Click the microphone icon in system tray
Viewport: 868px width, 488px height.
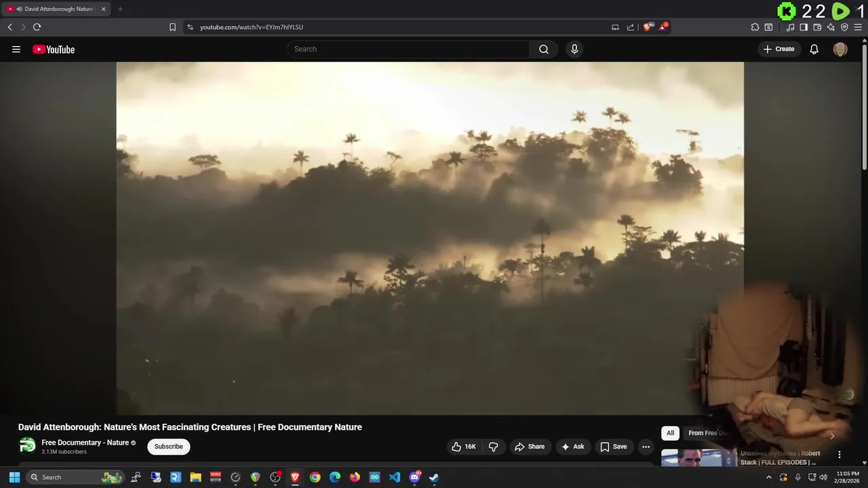(797, 477)
